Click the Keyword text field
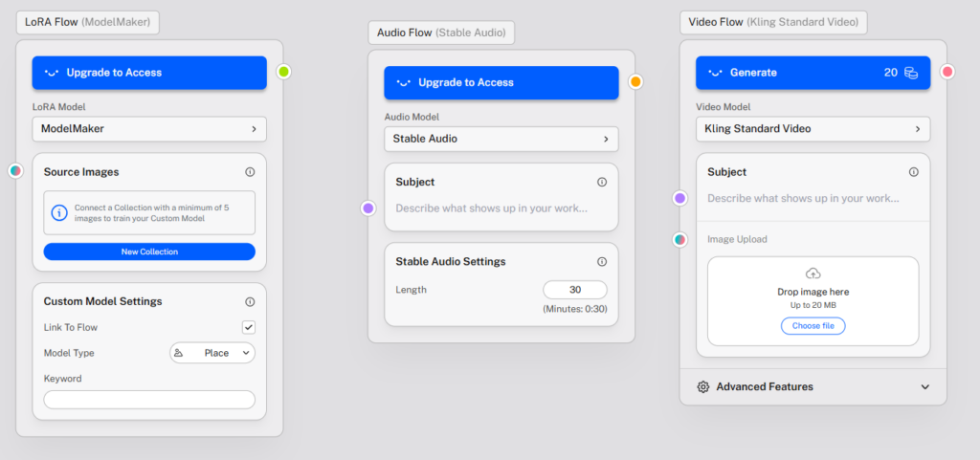Viewport: 980px width, 460px height. 149,400
